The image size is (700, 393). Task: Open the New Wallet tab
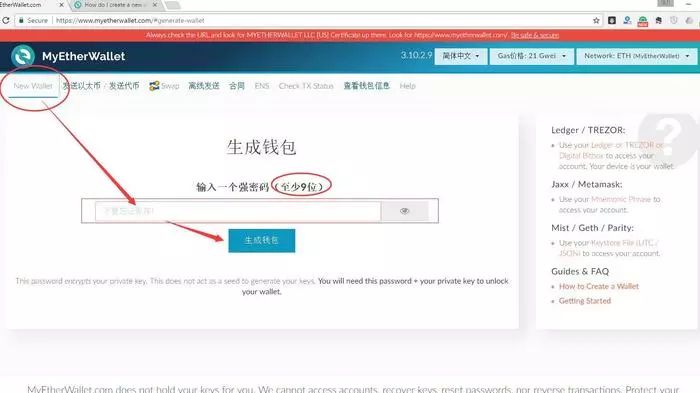coord(33,86)
